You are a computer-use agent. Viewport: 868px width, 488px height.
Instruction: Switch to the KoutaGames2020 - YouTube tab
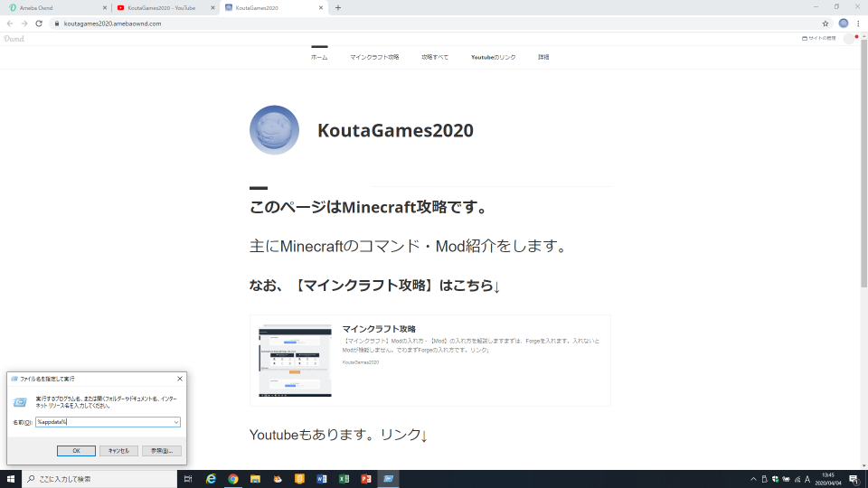pyautogui.click(x=166, y=8)
